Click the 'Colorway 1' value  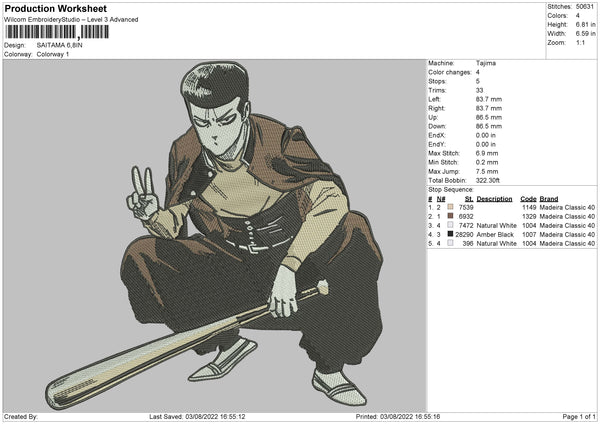[x=53, y=54]
